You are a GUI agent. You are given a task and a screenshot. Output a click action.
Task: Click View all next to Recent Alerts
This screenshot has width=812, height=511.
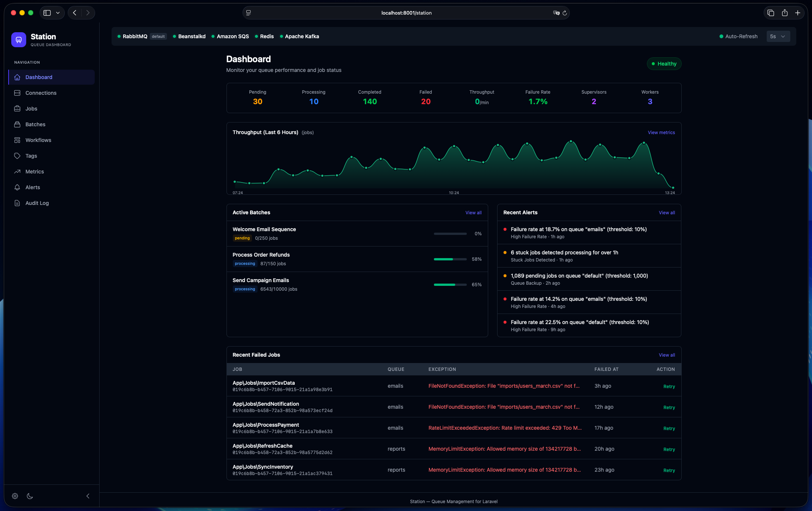coord(666,212)
